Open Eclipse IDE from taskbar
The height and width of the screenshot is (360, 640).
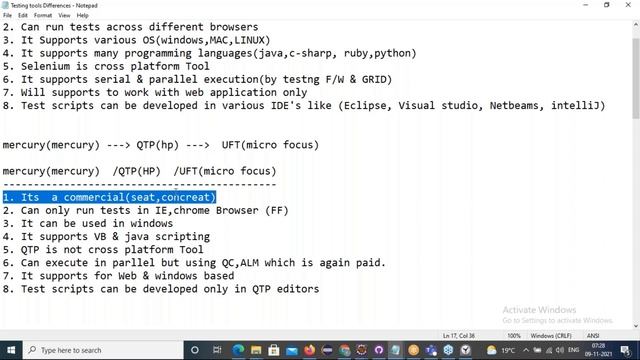coord(327,350)
